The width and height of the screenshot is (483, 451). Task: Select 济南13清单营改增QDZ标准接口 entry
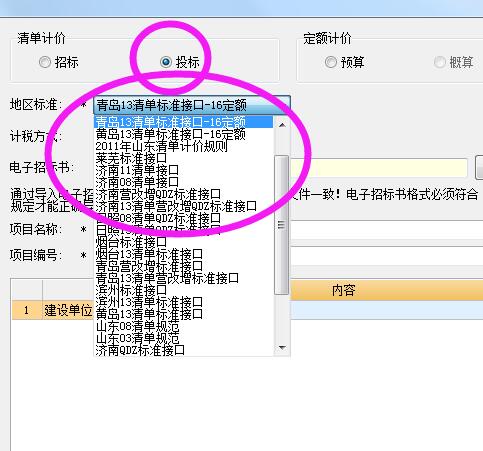(x=183, y=206)
